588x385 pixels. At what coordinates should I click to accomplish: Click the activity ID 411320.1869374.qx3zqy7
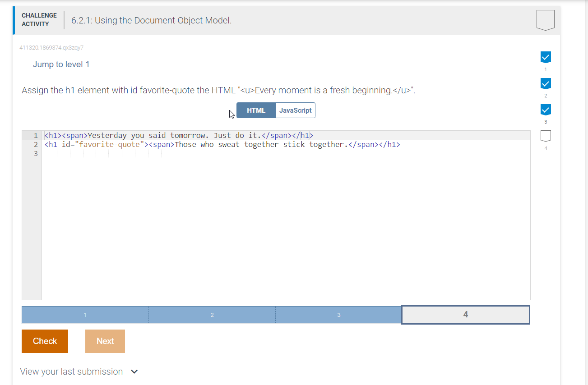[x=51, y=47]
